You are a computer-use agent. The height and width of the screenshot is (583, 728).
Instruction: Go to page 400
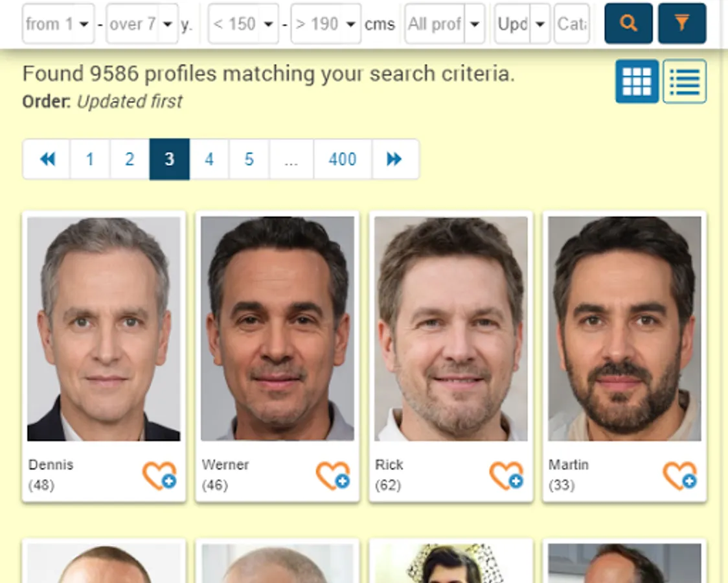click(x=343, y=159)
